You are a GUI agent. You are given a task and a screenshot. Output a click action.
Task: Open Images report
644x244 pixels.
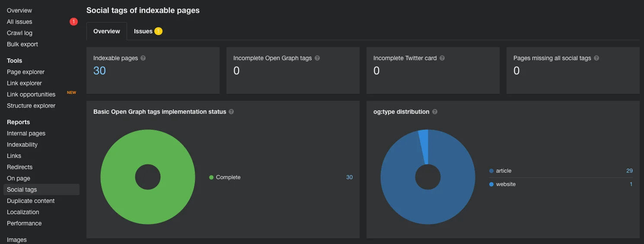[x=17, y=240]
